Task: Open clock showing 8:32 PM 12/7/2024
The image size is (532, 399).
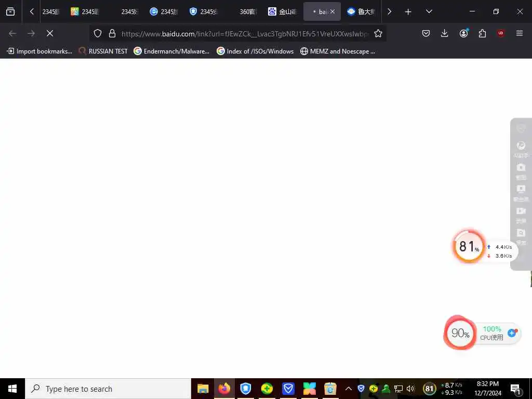Action: click(488, 389)
